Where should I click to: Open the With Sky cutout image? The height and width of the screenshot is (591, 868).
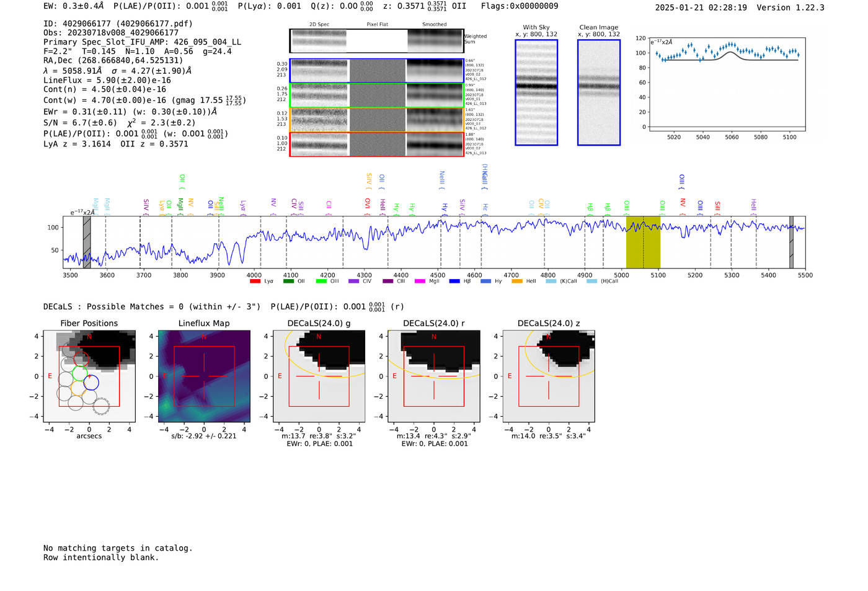click(536, 92)
